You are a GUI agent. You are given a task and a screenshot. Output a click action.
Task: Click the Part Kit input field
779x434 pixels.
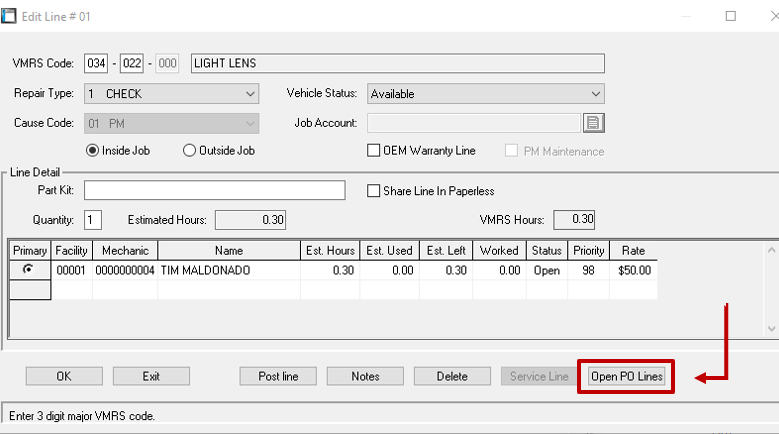(x=214, y=190)
